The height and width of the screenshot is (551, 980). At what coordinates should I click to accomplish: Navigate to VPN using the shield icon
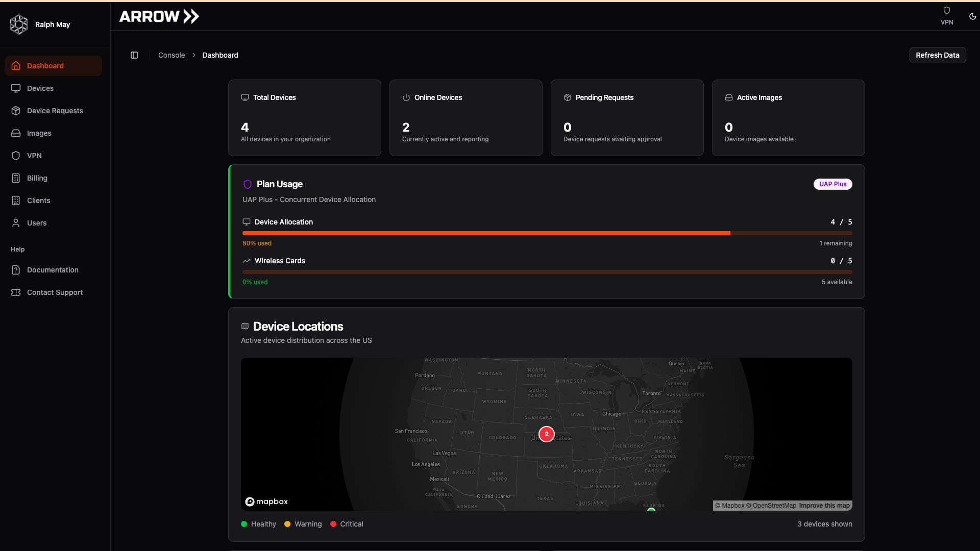(34, 155)
